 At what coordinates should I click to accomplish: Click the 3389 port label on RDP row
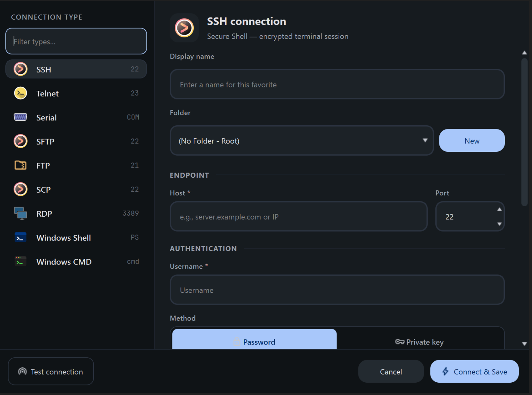pos(131,213)
